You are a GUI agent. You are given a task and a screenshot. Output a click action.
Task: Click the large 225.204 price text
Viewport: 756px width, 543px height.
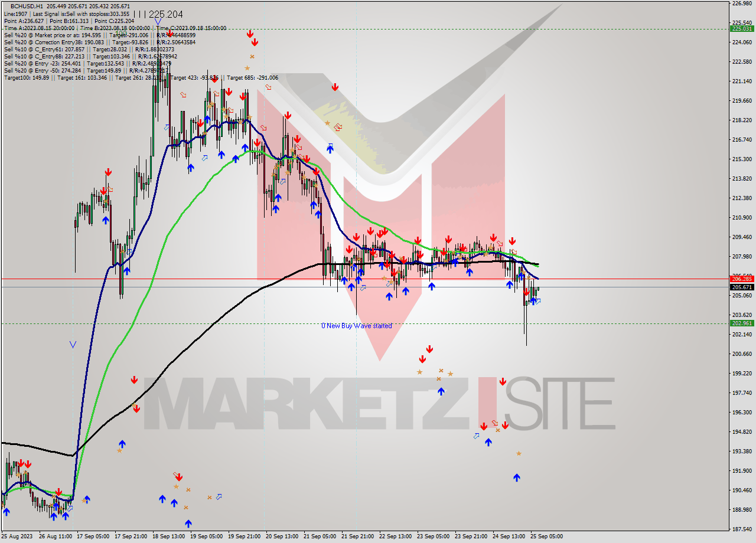(166, 14)
